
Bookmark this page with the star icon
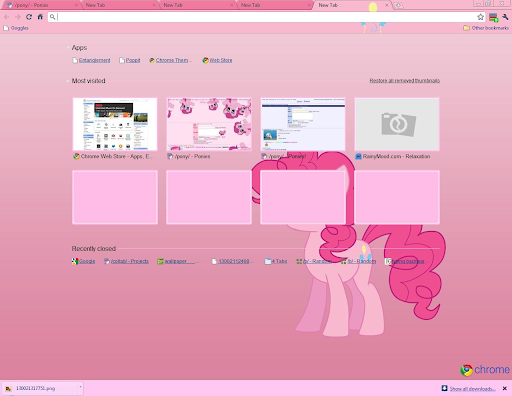tap(480, 17)
